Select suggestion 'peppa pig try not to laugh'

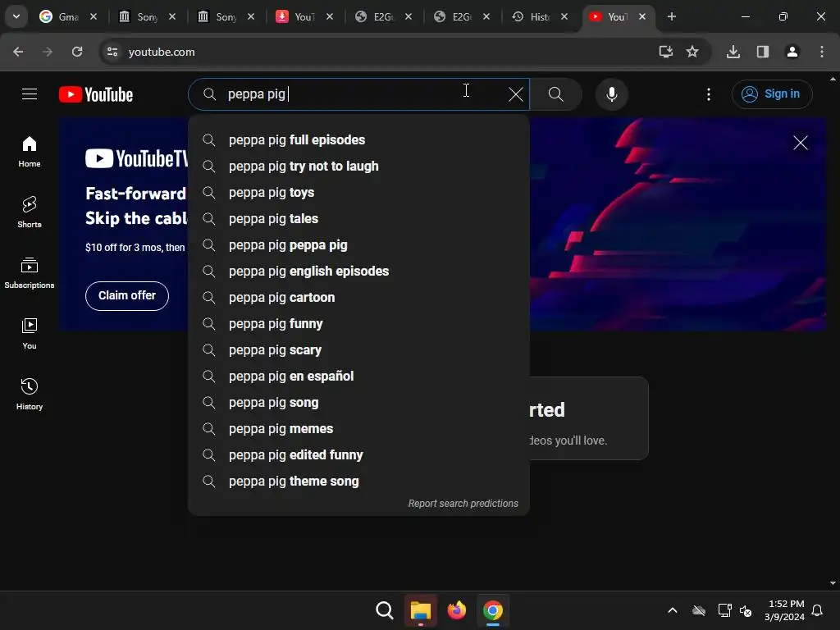click(x=358, y=166)
